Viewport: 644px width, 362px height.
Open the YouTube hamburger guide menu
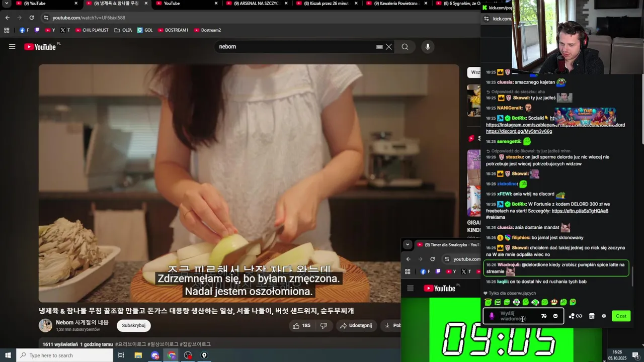tap(12, 47)
